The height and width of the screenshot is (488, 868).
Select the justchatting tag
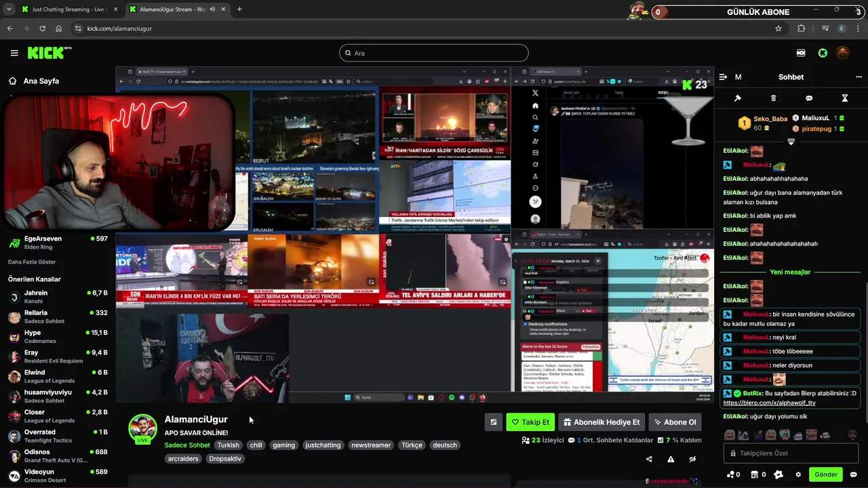(x=323, y=445)
